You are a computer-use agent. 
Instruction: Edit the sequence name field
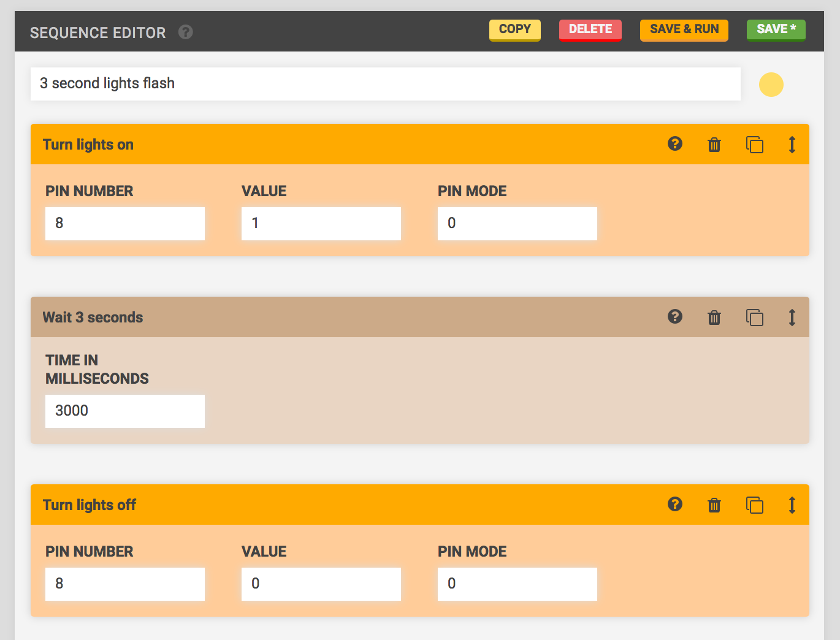click(x=385, y=84)
